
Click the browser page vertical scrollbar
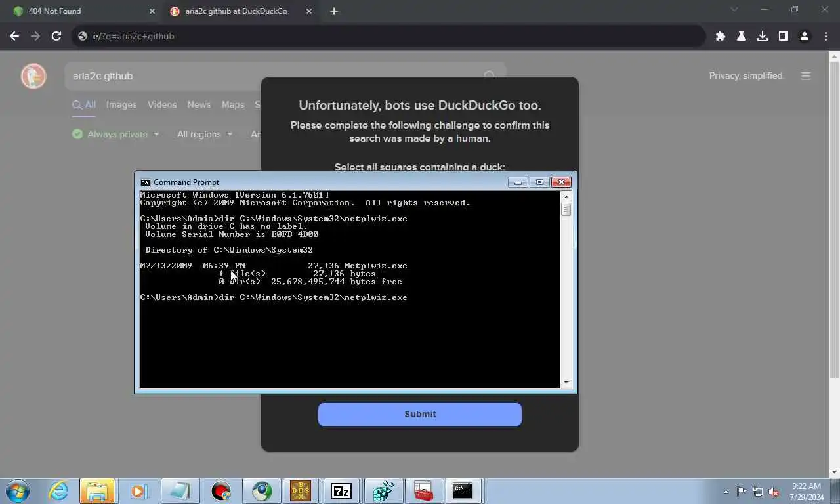tap(834, 220)
